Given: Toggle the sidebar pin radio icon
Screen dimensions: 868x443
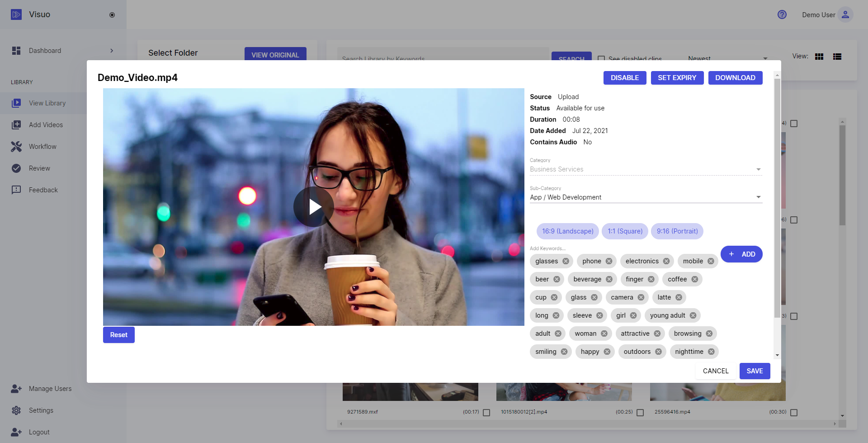Looking at the screenshot, I should 112,15.
